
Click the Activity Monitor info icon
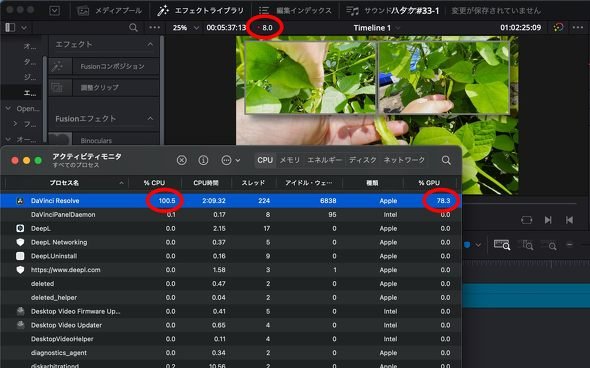(203, 160)
